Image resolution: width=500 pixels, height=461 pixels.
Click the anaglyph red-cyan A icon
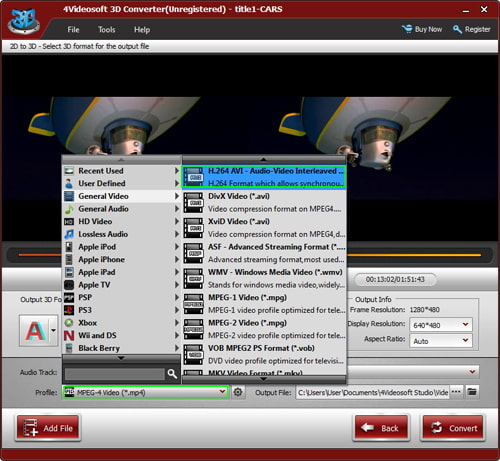(35, 331)
